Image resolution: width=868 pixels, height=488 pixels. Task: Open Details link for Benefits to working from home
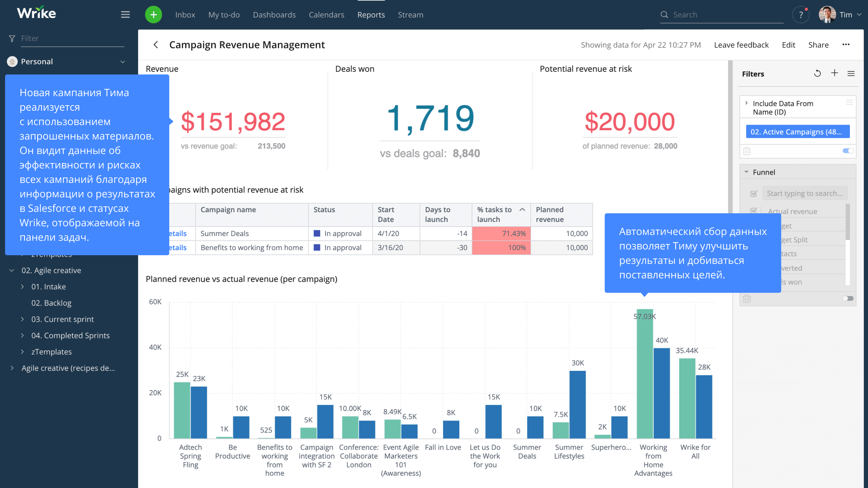[x=178, y=248]
